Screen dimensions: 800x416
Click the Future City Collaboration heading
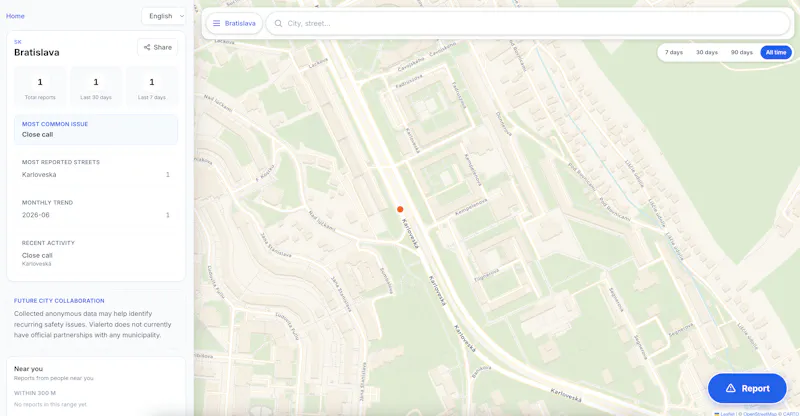pyautogui.click(x=59, y=301)
